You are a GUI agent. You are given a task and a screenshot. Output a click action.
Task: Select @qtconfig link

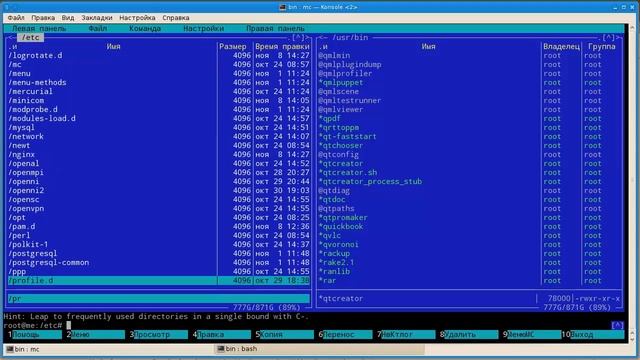338,154
